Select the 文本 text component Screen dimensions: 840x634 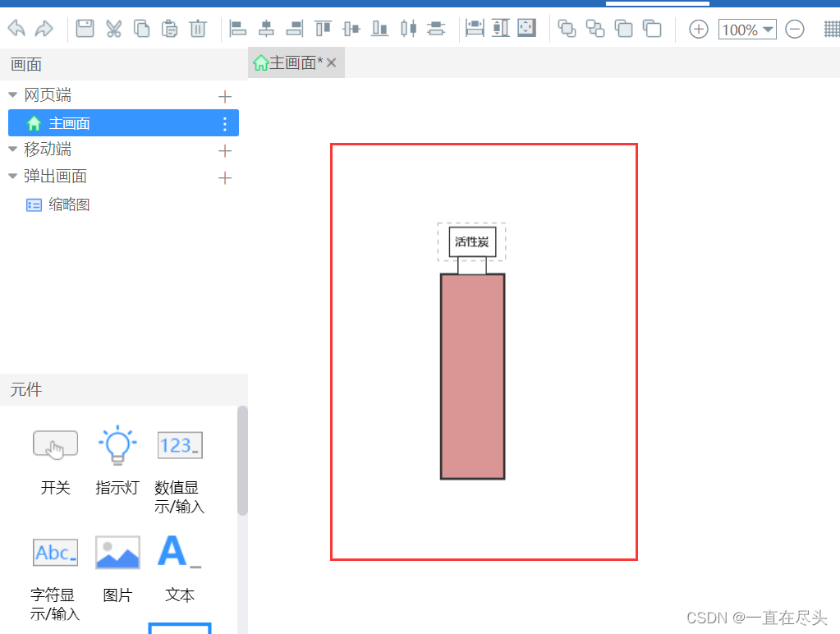point(179,551)
